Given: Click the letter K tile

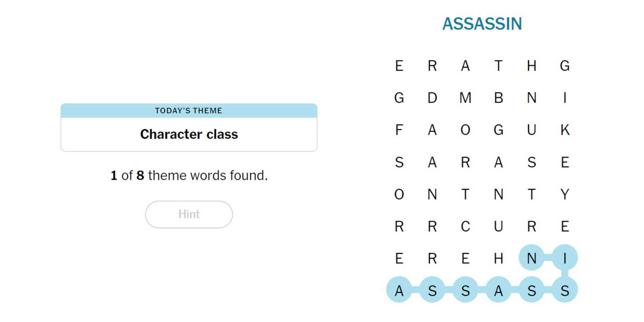Looking at the screenshot, I should pos(565,130).
